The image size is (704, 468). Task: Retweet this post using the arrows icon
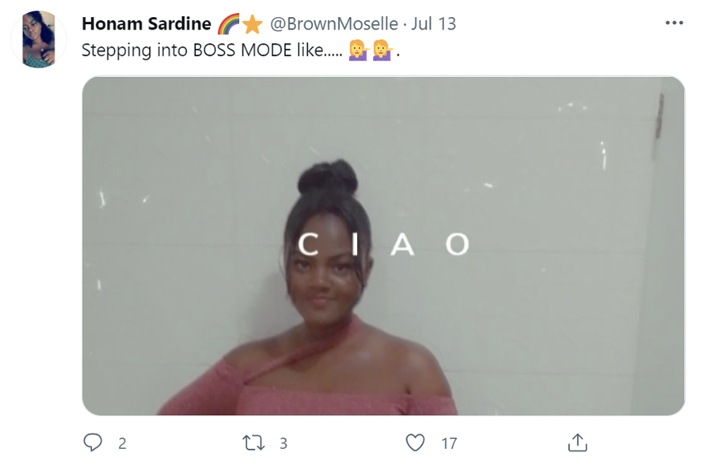coord(254,443)
